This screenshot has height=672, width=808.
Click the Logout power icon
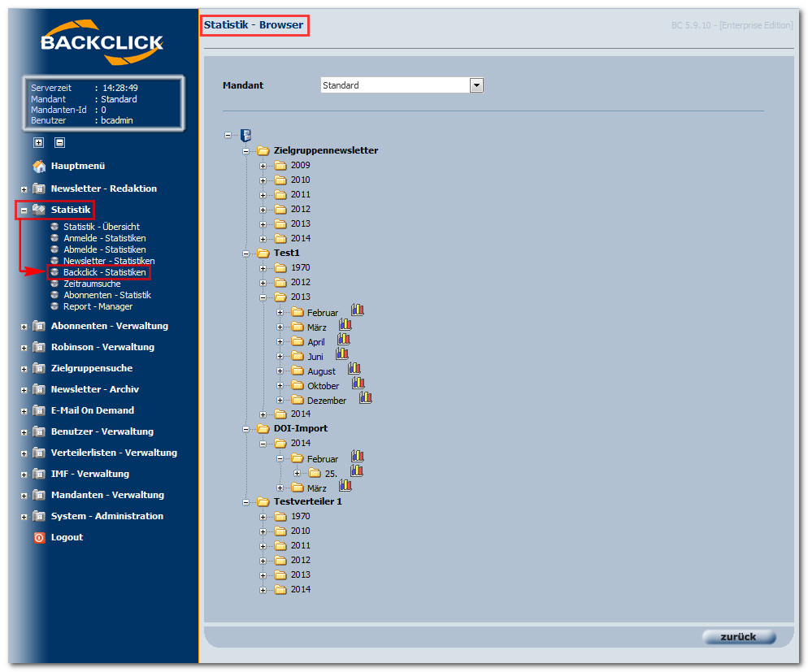click(x=39, y=538)
